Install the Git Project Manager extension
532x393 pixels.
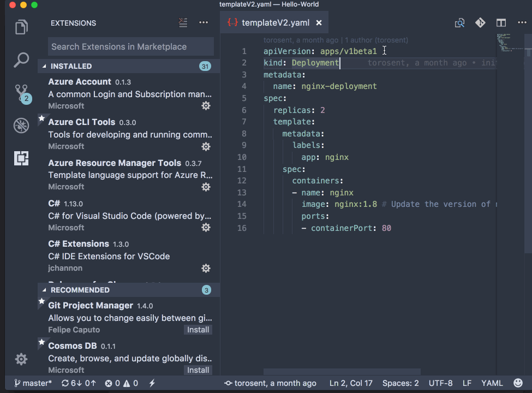pyautogui.click(x=198, y=329)
